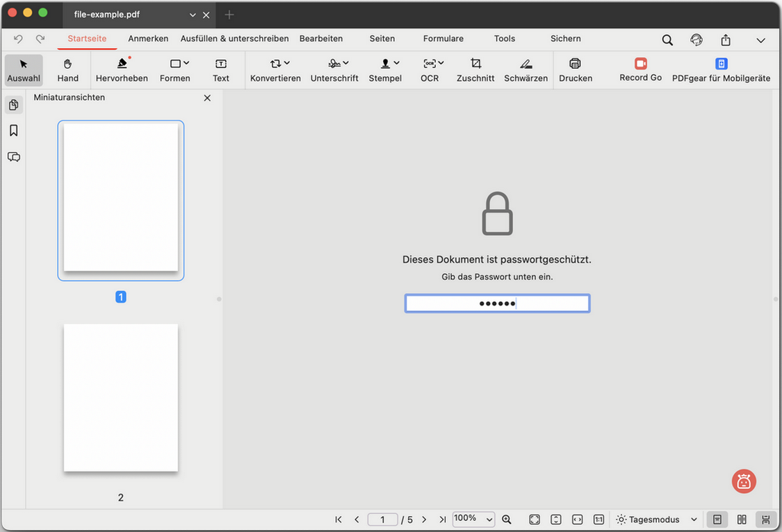Open the OCR tool

[x=430, y=69]
